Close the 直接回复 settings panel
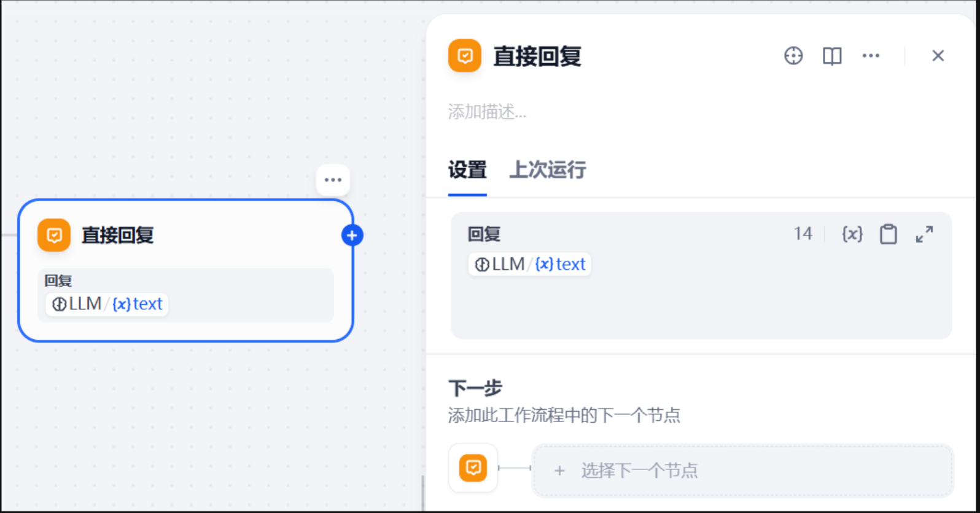The height and width of the screenshot is (513, 980). 938,56
